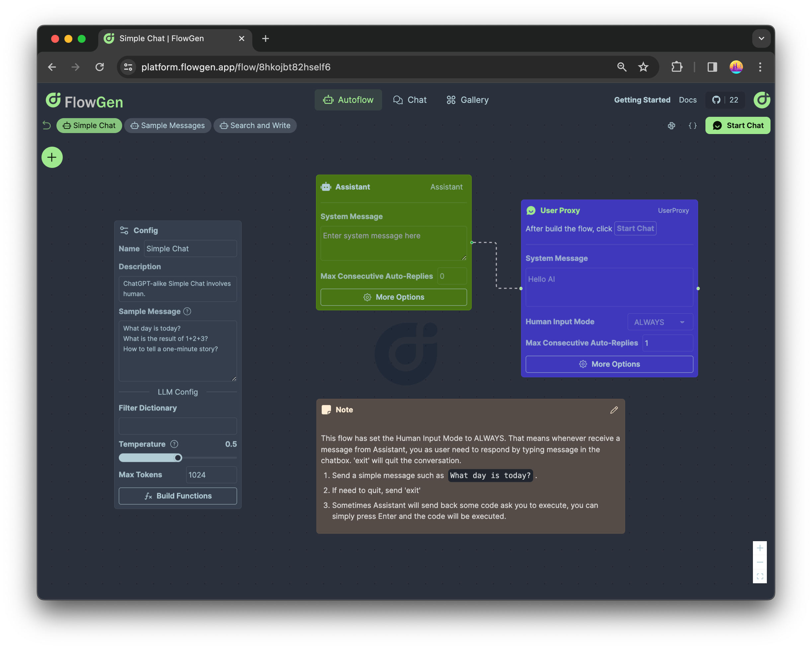Click the back arrow beside Simple Chat

pyautogui.click(x=47, y=125)
